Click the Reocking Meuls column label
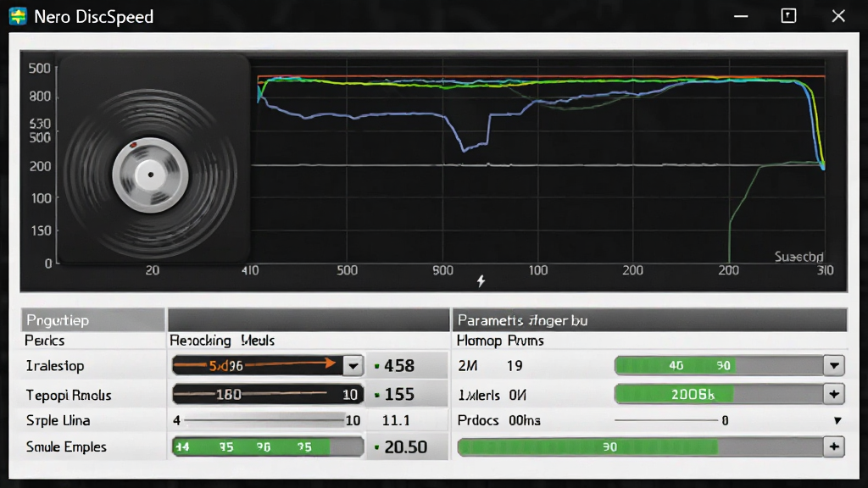 [x=222, y=341]
